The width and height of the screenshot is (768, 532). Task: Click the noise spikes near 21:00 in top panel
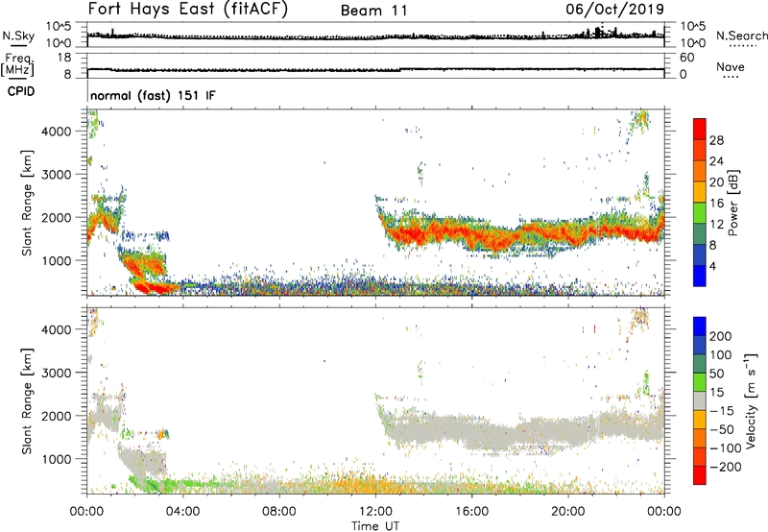pos(598,33)
